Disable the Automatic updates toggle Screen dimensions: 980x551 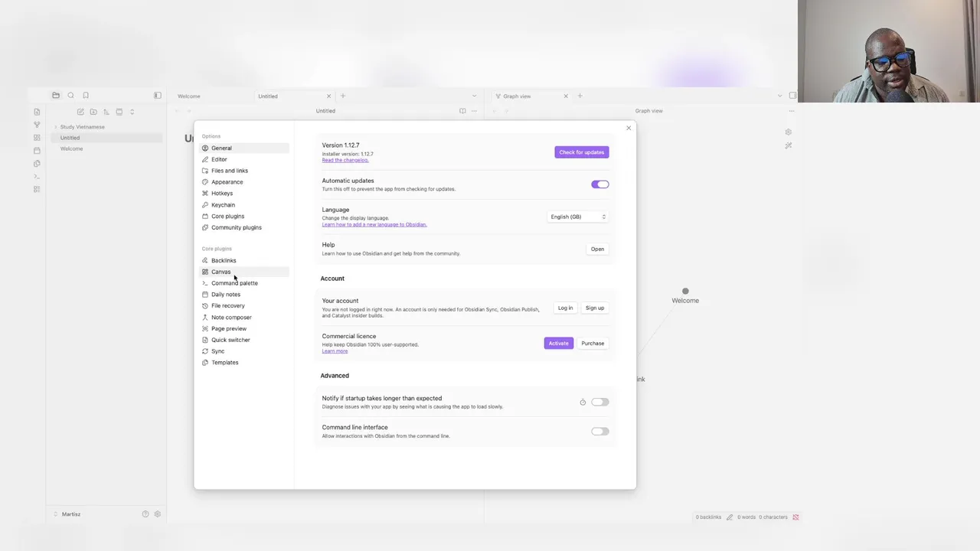[599, 184]
